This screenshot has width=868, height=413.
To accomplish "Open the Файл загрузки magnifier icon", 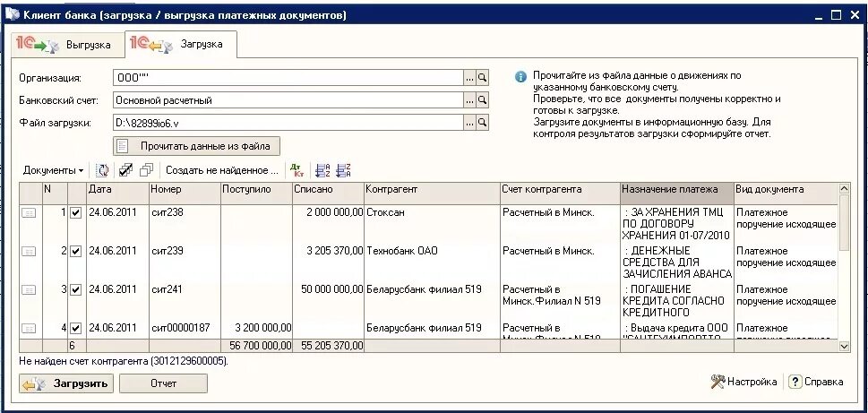I will click(x=483, y=123).
